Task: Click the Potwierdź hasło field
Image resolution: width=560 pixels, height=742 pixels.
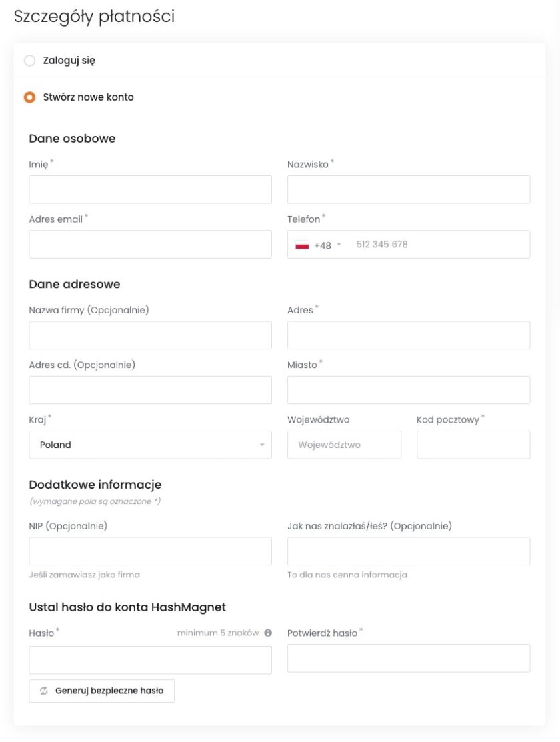Action: tap(408, 659)
